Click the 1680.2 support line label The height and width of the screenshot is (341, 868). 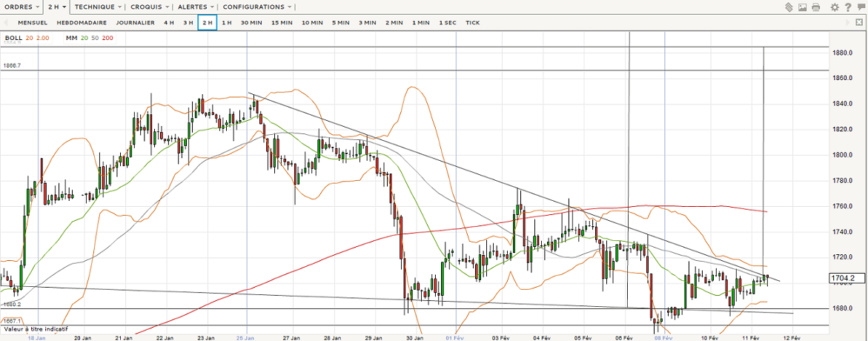click(12, 305)
